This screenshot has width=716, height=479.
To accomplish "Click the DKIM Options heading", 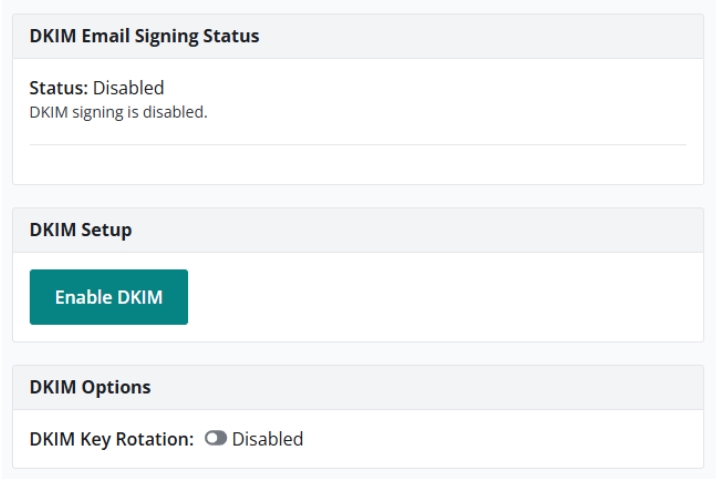I will point(90,387).
